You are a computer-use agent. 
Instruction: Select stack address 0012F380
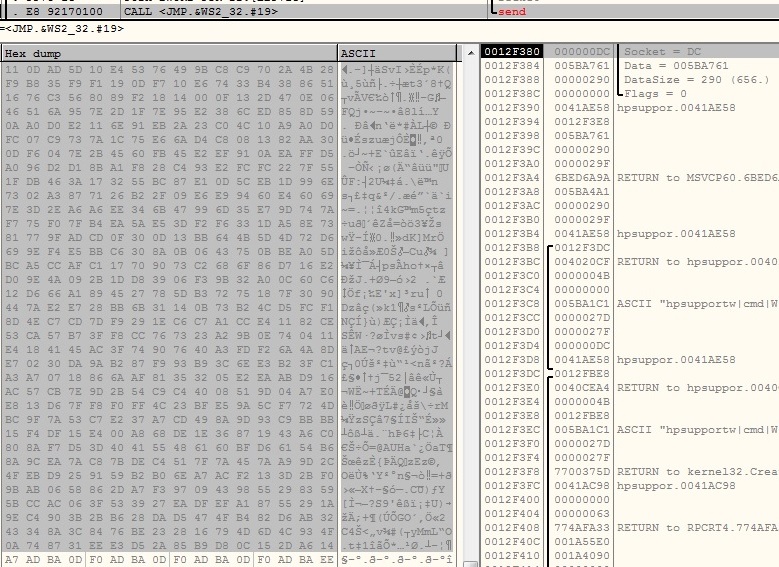[x=512, y=52]
